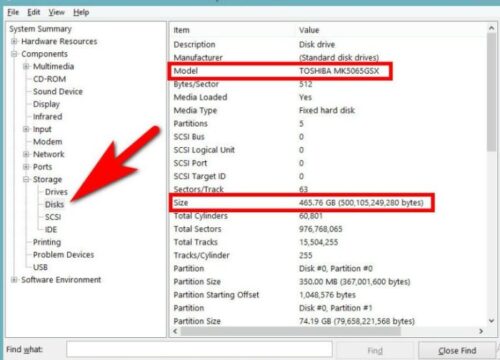The width and height of the screenshot is (500, 360).
Task: Click the horizontal scrollbar left arrow
Action: tap(175, 331)
